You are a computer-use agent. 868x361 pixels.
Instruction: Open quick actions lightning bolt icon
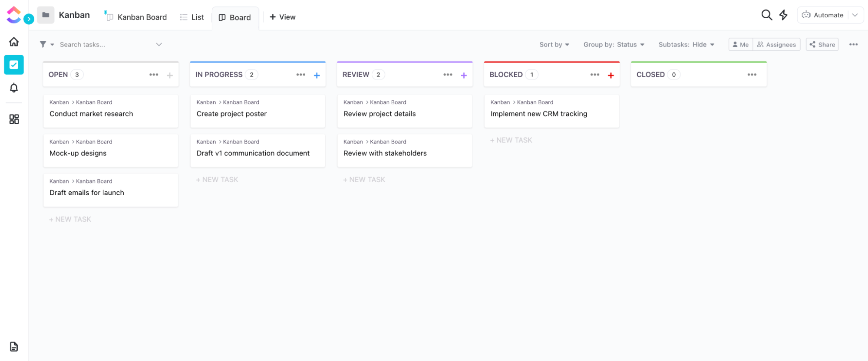click(783, 15)
